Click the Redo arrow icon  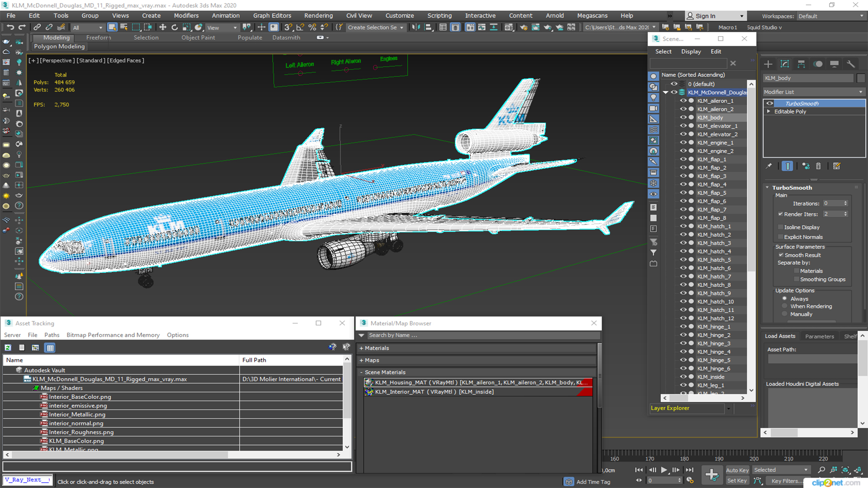(x=22, y=27)
